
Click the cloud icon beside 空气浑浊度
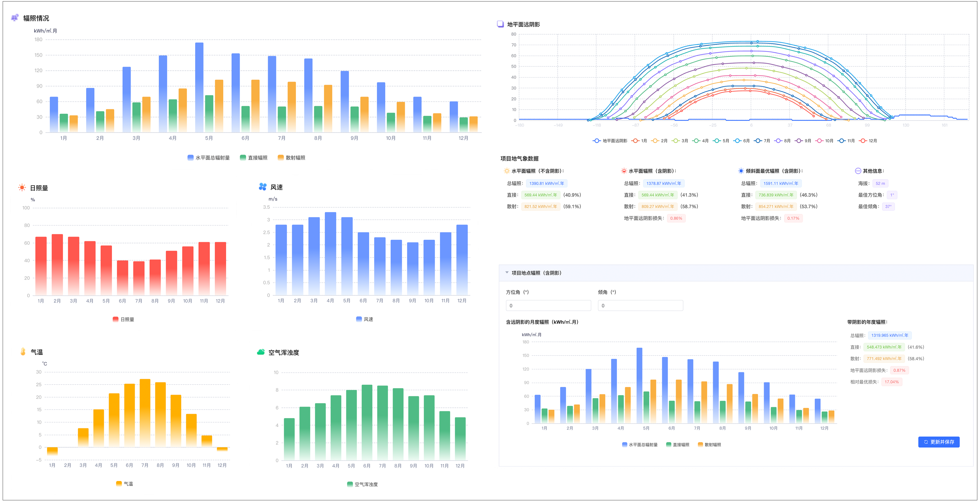(x=261, y=352)
